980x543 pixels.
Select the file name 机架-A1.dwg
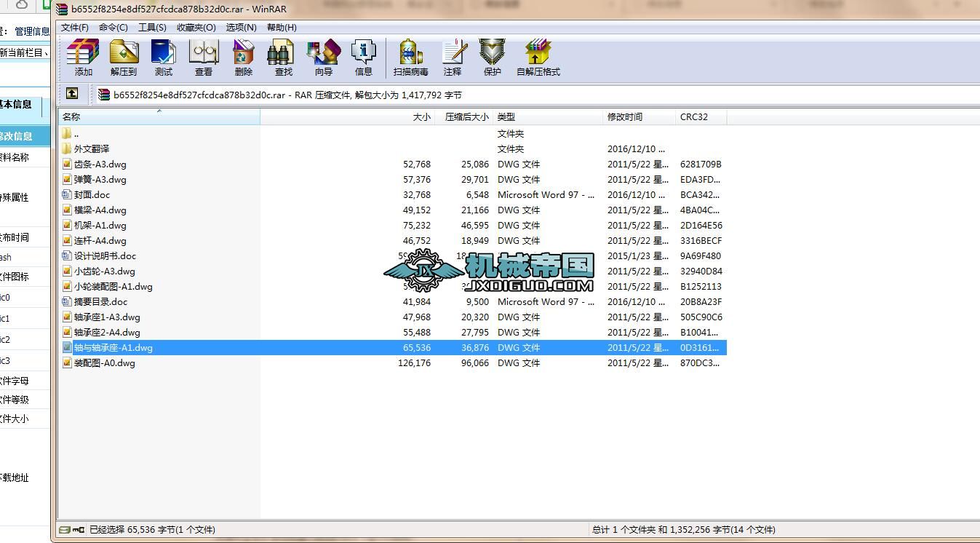coord(100,225)
